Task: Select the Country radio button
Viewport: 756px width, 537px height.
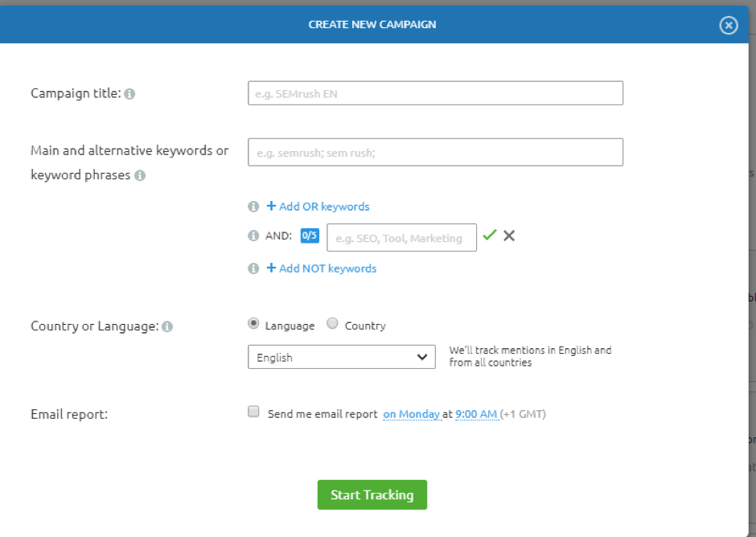Action: (x=332, y=324)
